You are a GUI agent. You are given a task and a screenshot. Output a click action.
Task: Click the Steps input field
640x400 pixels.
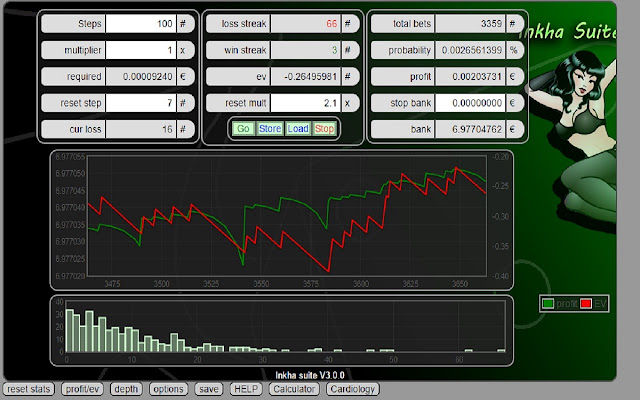141,24
